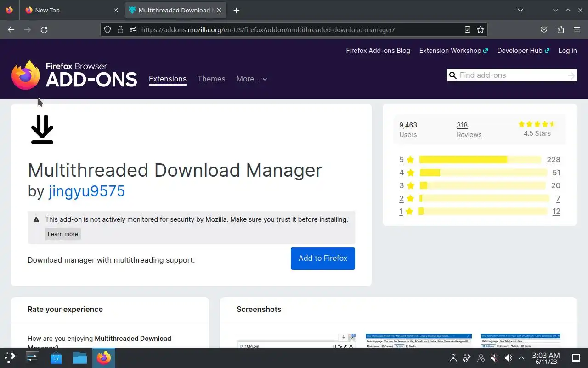Toggle reader view icon

point(468,30)
